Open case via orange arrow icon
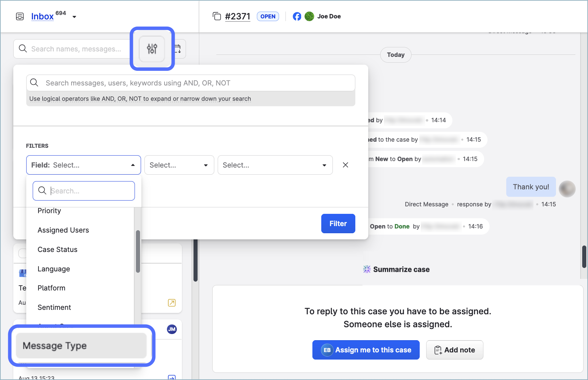The image size is (588, 380). pyautogui.click(x=172, y=303)
